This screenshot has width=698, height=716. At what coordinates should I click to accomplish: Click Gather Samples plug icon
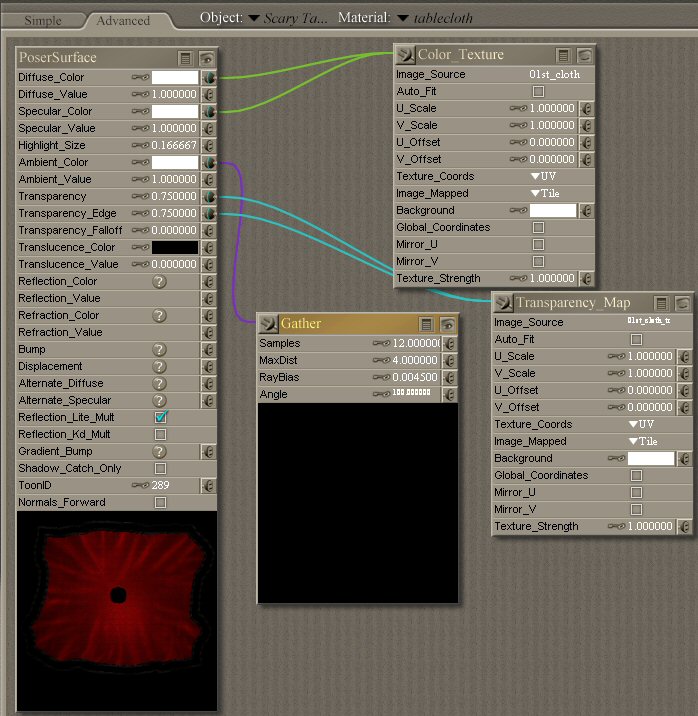(450, 343)
